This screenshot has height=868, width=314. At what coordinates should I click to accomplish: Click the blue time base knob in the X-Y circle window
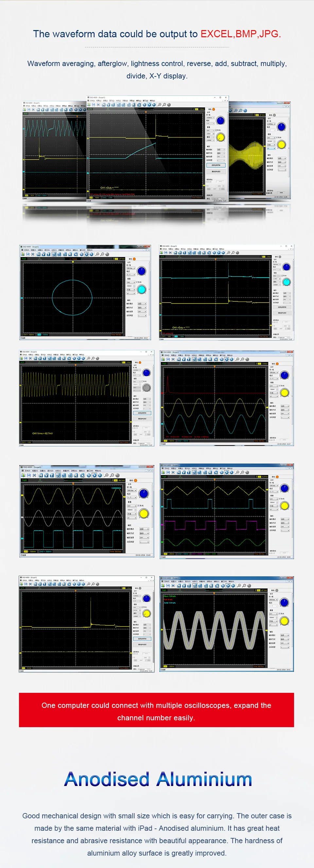[x=142, y=271]
